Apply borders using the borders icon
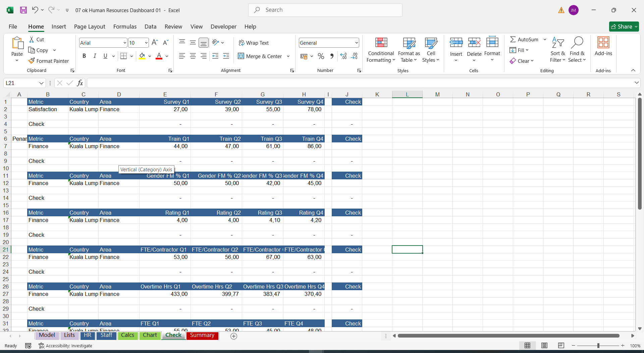Screen dimensions: 644x353 (x=123, y=56)
